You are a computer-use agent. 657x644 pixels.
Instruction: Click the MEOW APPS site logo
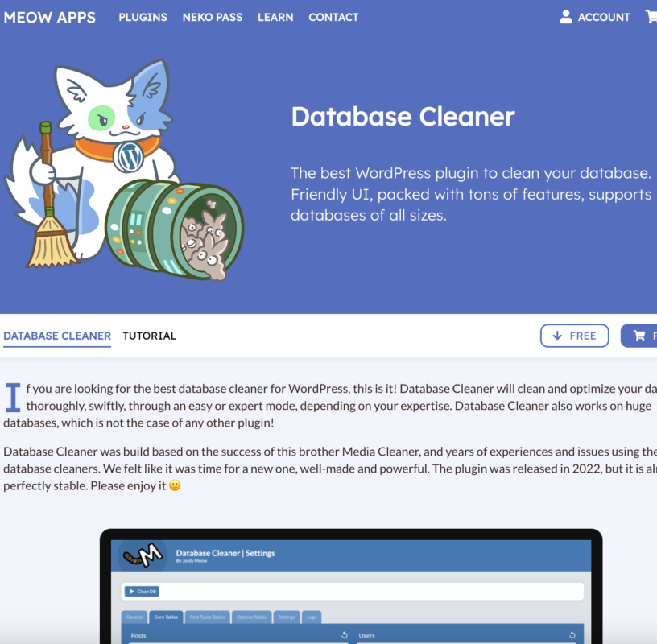(x=51, y=17)
